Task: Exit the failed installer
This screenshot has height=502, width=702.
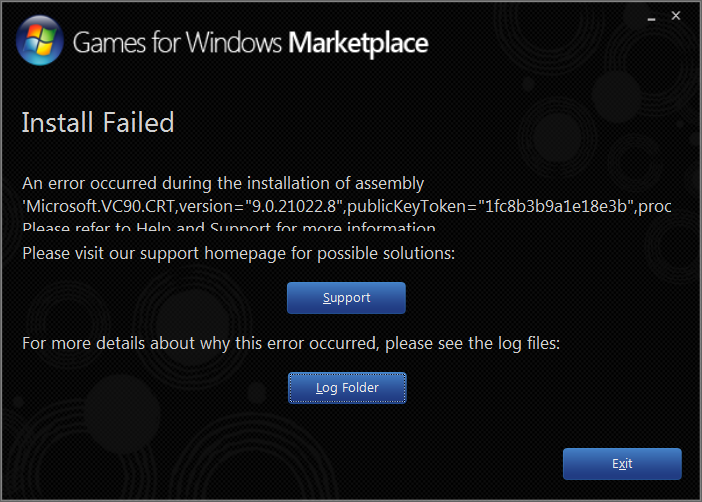Action: click(622, 464)
